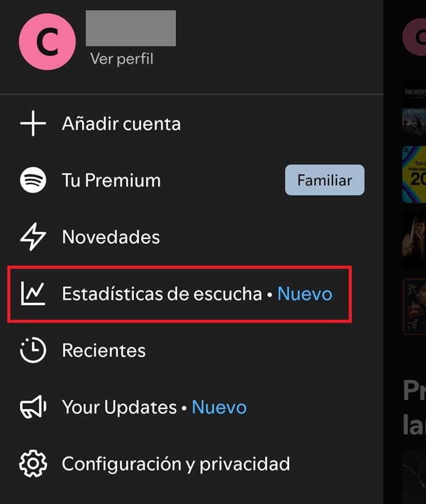The width and height of the screenshot is (426, 504).
Task: Tap the lightning bolt Novedades icon
Action: pyautogui.click(x=33, y=236)
